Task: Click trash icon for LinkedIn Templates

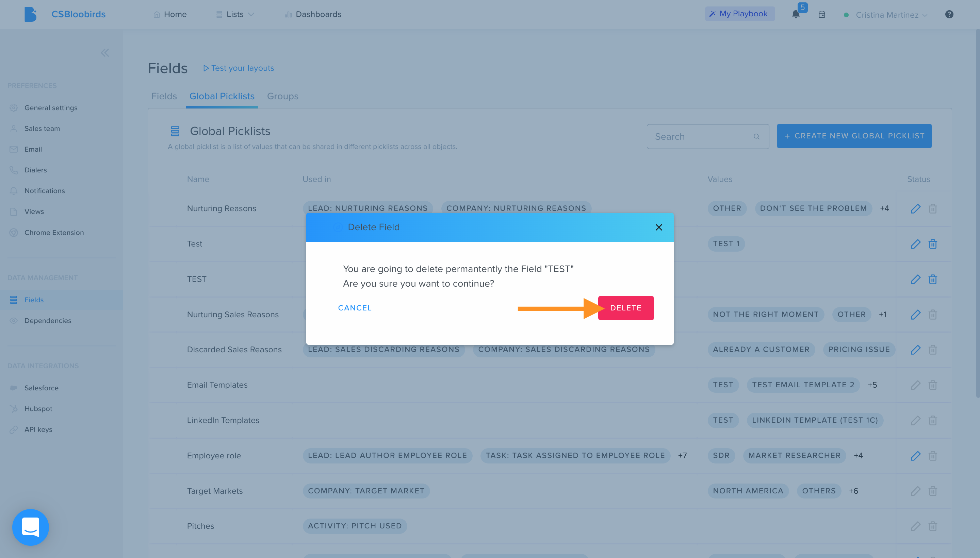Action: click(x=933, y=420)
